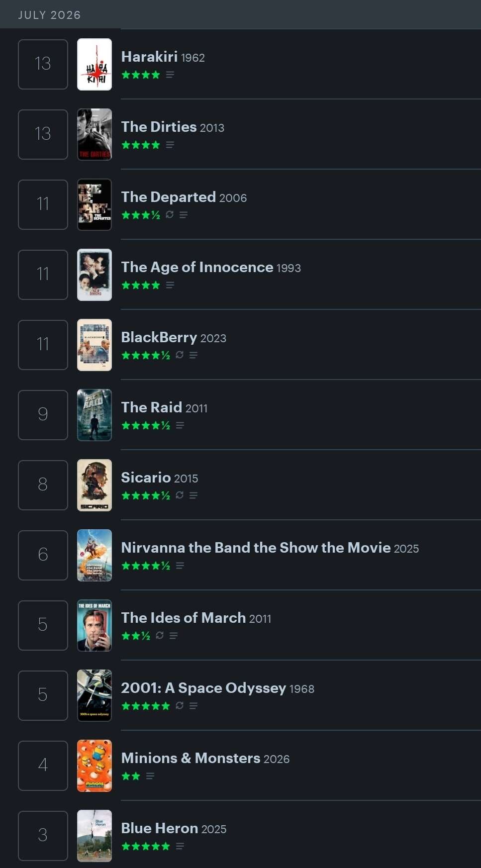The image size is (481, 868).
Task: Open review icon for 2001: A Space Odyssey
Action: pyautogui.click(x=193, y=706)
